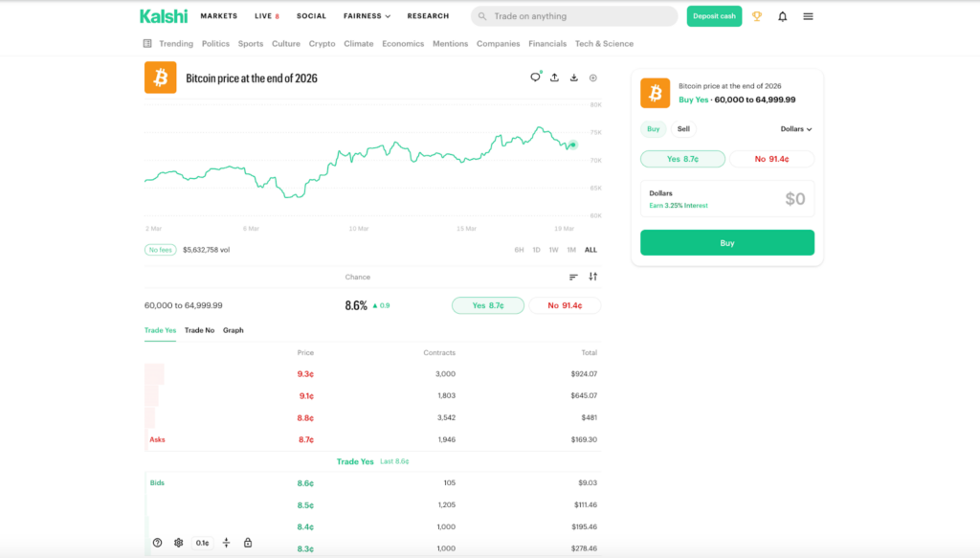The width and height of the screenshot is (980, 558).
Task: Select the No 91.4¢ option in order panel
Action: [x=771, y=159]
